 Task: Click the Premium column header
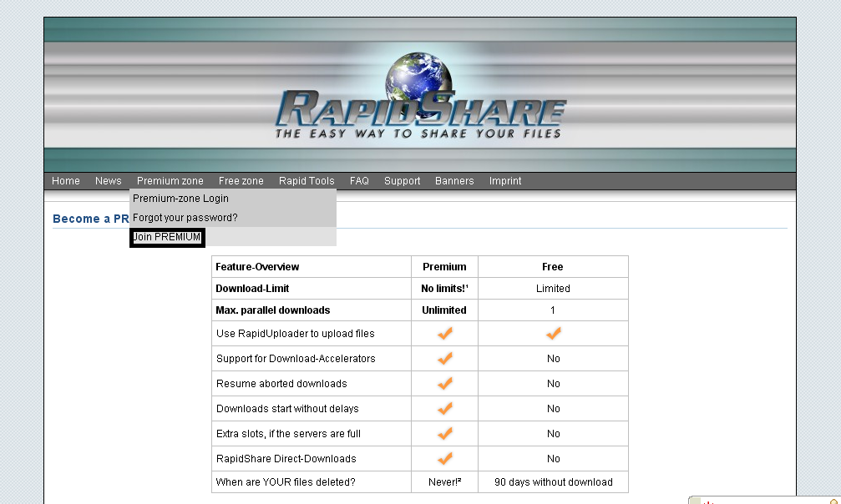[x=444, y=266]
